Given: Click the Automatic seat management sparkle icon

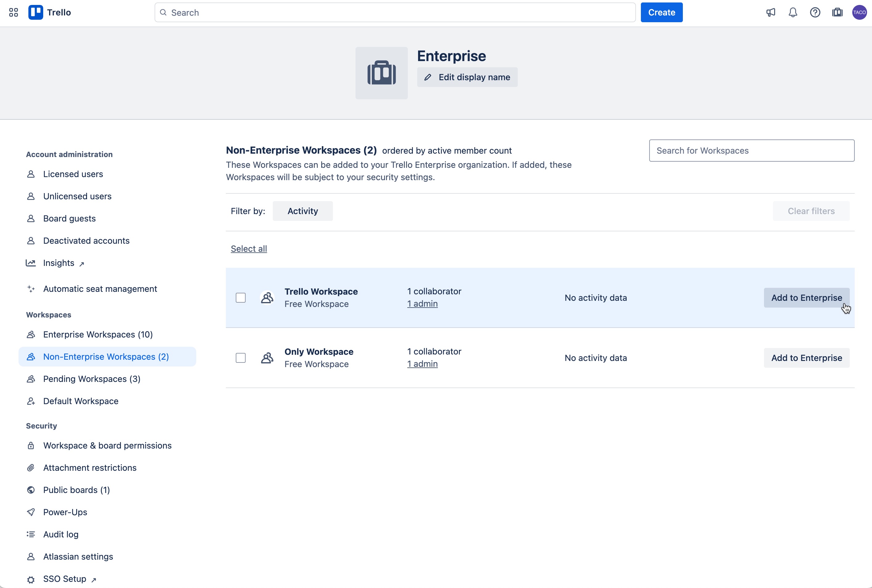Looking at the screenshot, I should coord(31,289).
